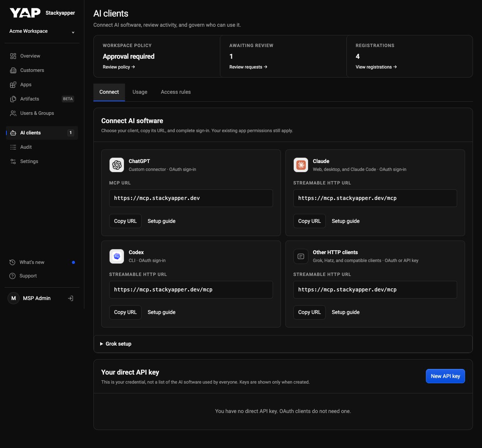Click the AI clients badge showing 1
This screenshot has width=482, height=448.
click(x=70, y=133)
